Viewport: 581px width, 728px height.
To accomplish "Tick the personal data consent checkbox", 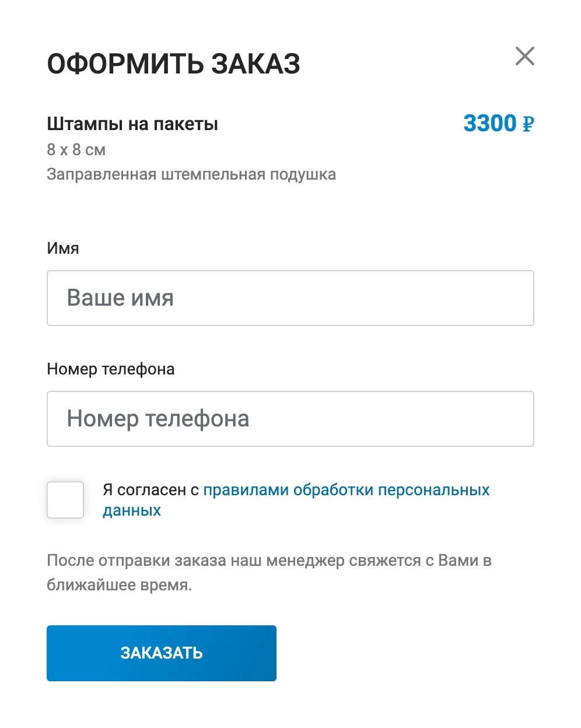I will click(65, 500).
